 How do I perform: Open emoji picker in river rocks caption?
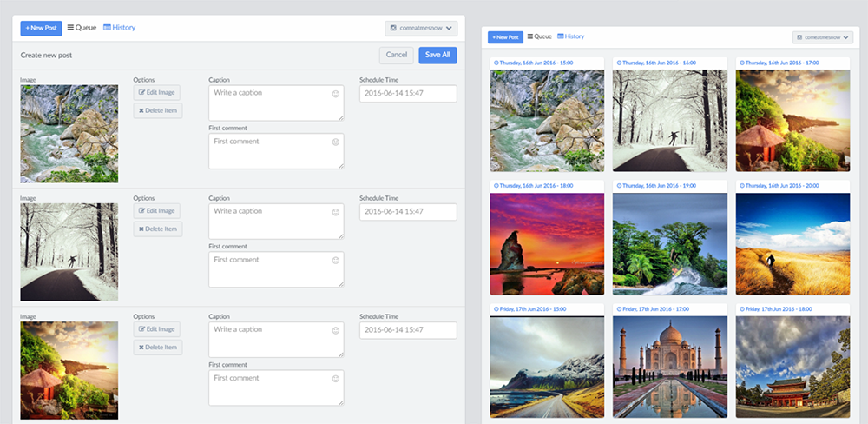pyautogui.click(x=335, y=94)
